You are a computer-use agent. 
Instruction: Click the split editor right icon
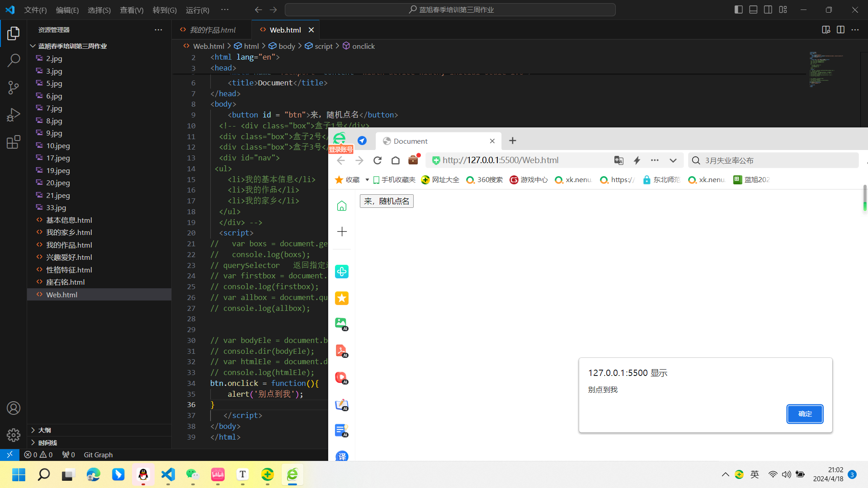(x=840, y=30)
